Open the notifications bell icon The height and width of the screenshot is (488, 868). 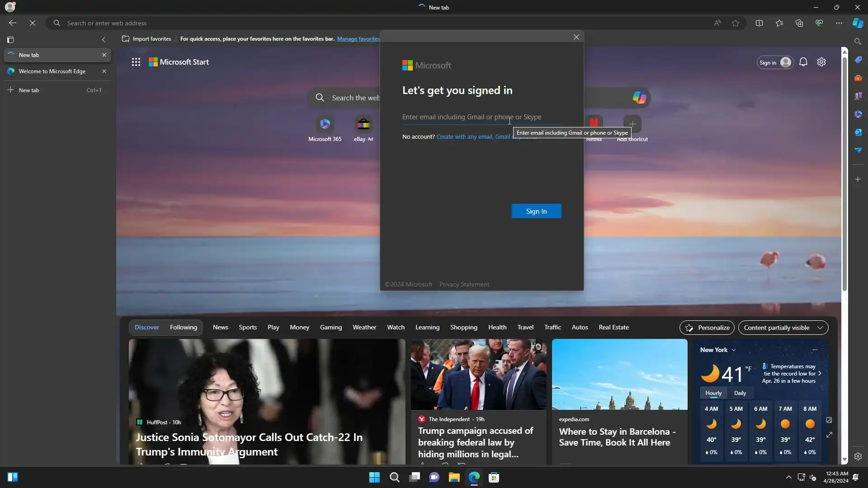click(803, 62)
